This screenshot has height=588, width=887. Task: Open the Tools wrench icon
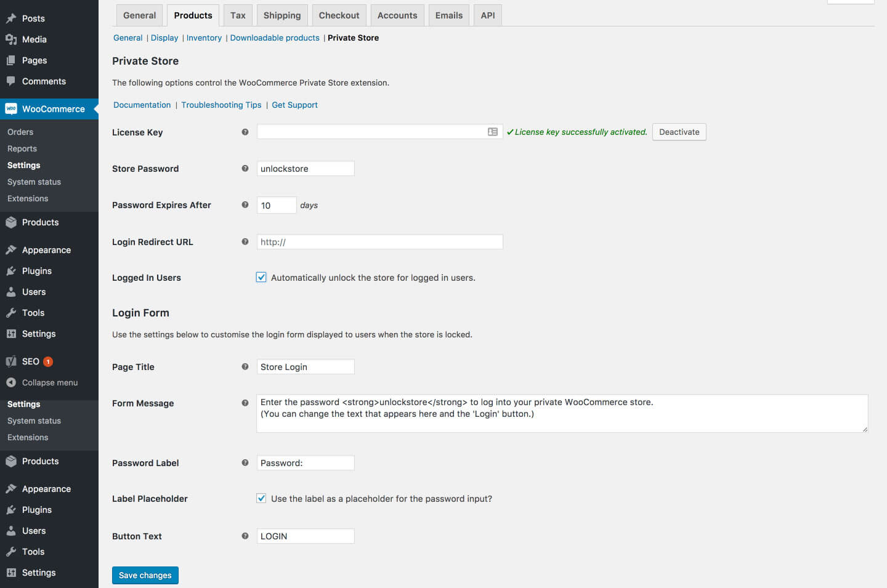point(11,312)
